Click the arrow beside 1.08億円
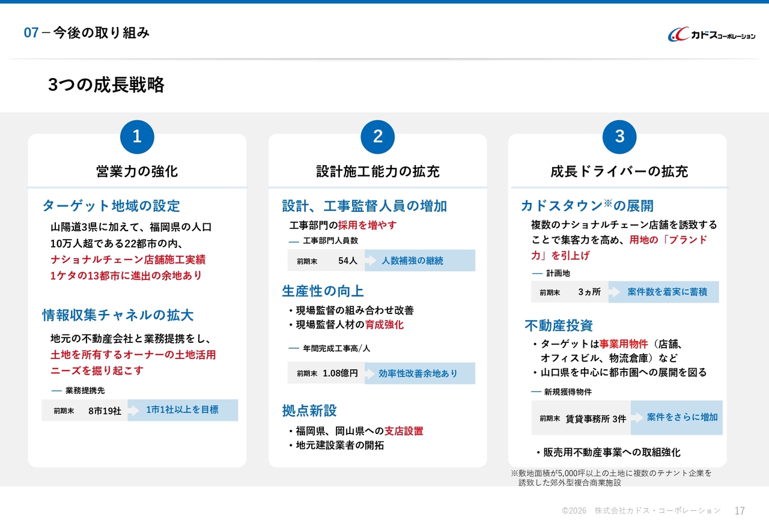The image size is (769, 532). tap(368, 373)
